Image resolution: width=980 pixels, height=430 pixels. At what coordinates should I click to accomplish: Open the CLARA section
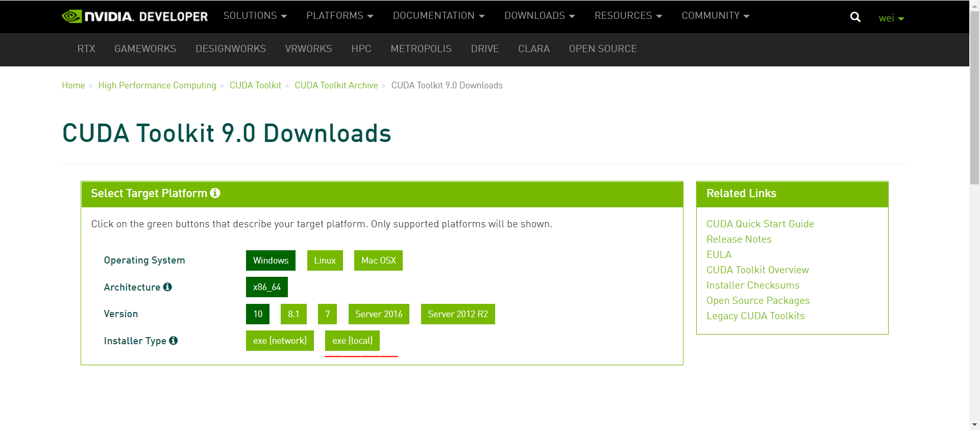click(534, 49)
